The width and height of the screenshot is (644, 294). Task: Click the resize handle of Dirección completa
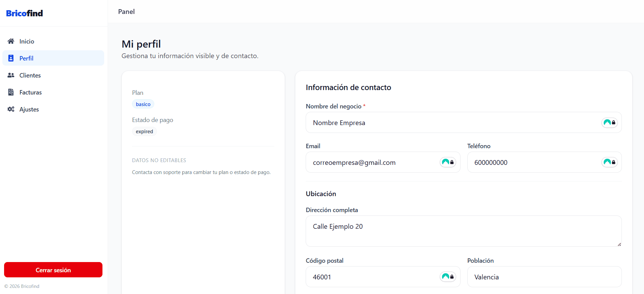(x=619, y=244)
